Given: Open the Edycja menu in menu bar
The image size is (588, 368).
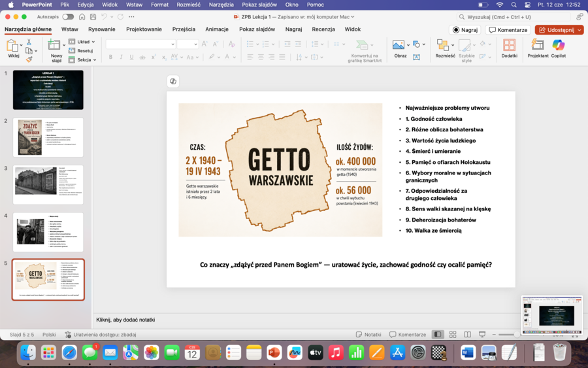Looking at the screenshot, I should click(x=86, y=5).
